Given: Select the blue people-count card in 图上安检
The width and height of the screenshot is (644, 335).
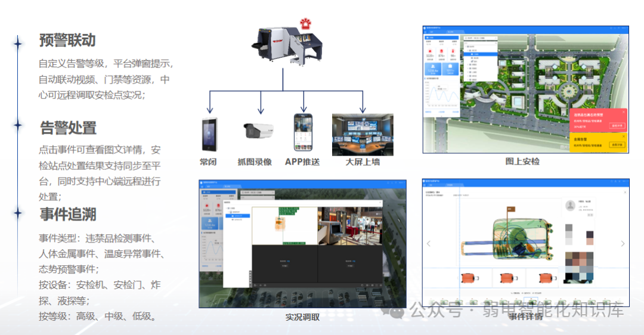Looking at the screenshot, I should (433, 68).
